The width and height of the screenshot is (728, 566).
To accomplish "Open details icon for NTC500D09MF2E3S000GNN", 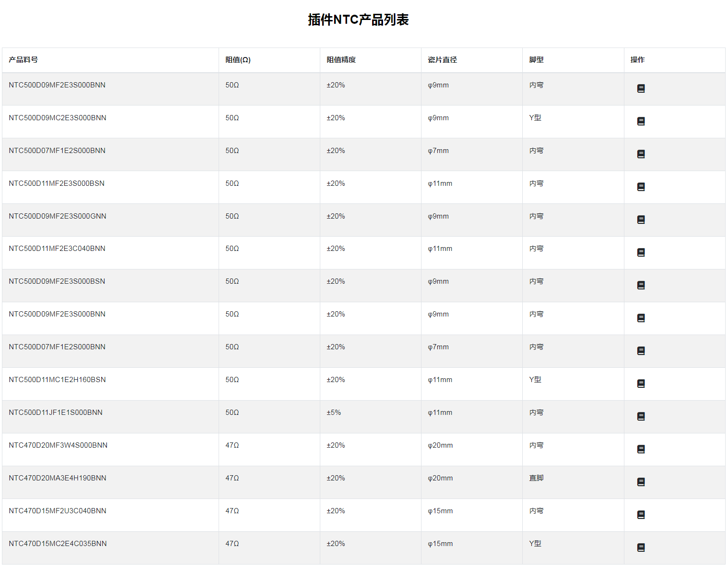I will tap(641, 220).
